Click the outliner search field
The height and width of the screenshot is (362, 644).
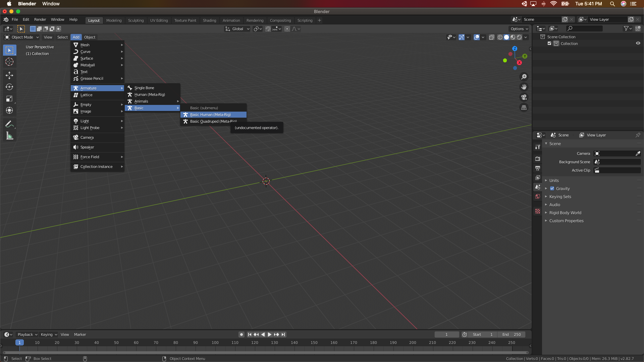coord(584,28)
